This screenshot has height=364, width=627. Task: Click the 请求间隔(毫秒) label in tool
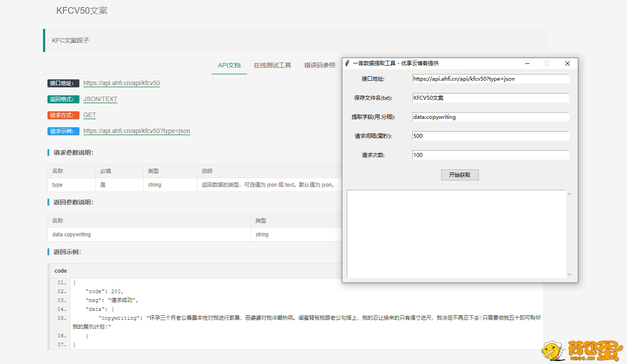click(373, 136)
